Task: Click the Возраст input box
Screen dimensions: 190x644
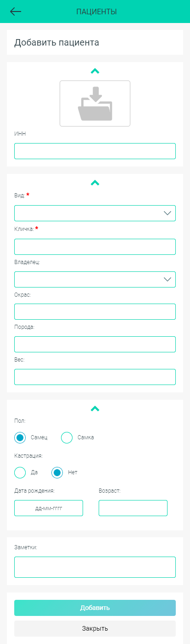Action: 133,508
